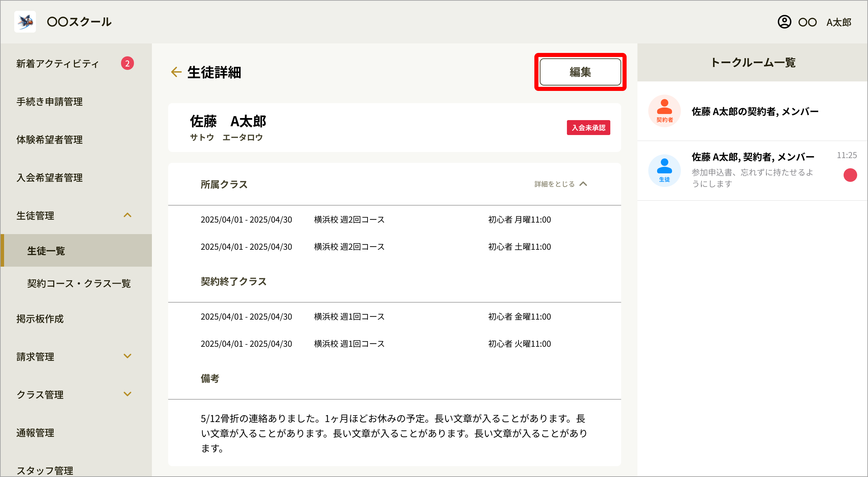
Task: Open talk room 佐藤 A太郎の契約者, メンバー
Action: [x=752, y=111]
